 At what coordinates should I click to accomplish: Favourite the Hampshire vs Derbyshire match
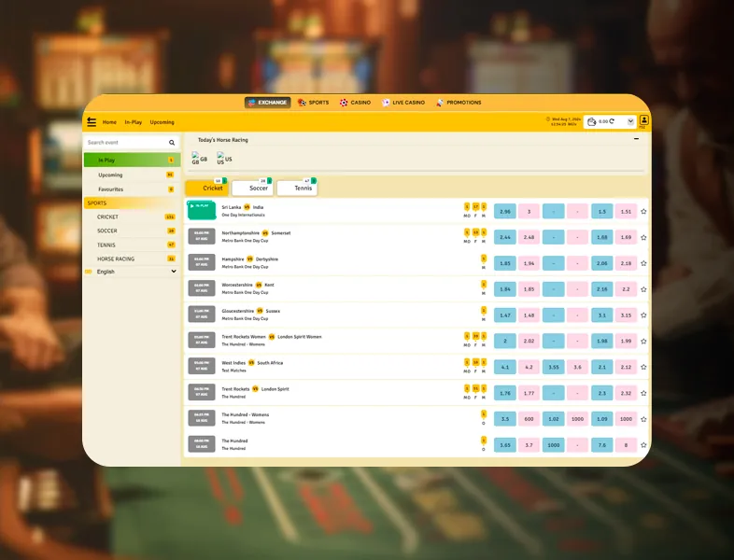643,263
